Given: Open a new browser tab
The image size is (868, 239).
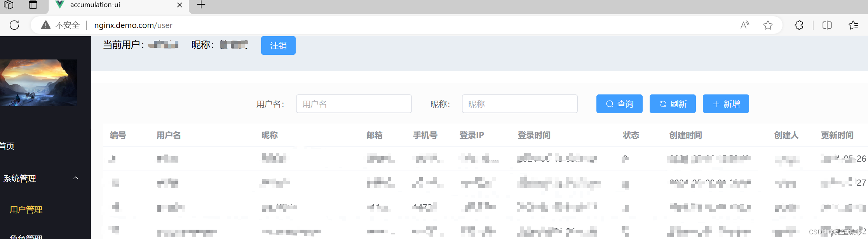Looking at the screenshot, I should pos(201,5).
